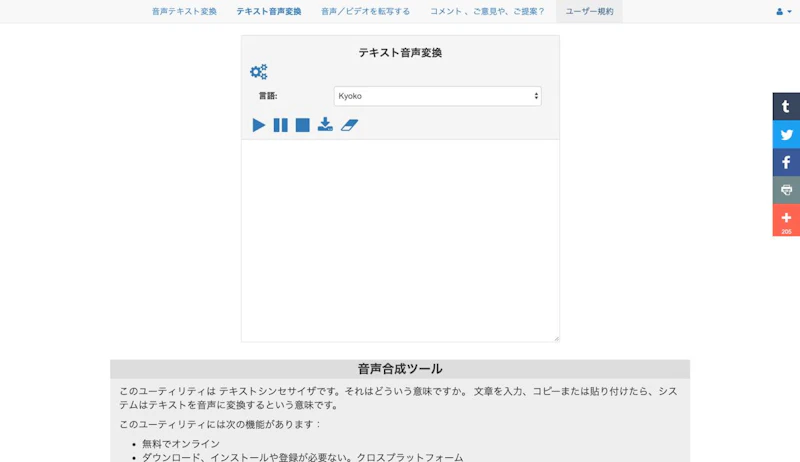Select the テキスト音声変換 nav item
Screen dimensions: 800x462
click(269, 11)
